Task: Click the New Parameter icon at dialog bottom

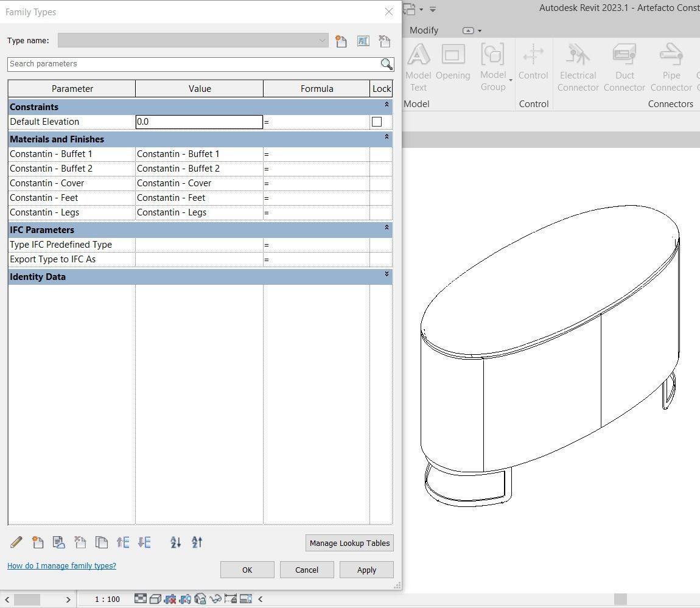Action: (x=38, y=542)
